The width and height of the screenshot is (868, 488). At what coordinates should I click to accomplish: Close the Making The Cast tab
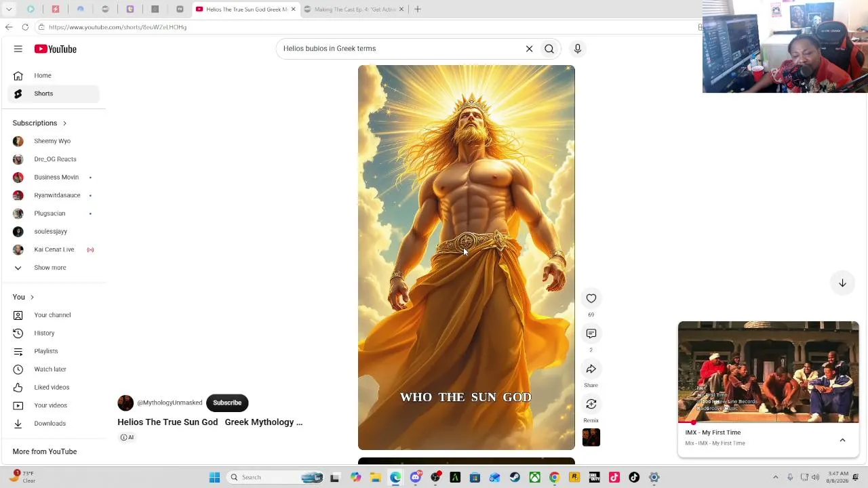click(401, 9)
